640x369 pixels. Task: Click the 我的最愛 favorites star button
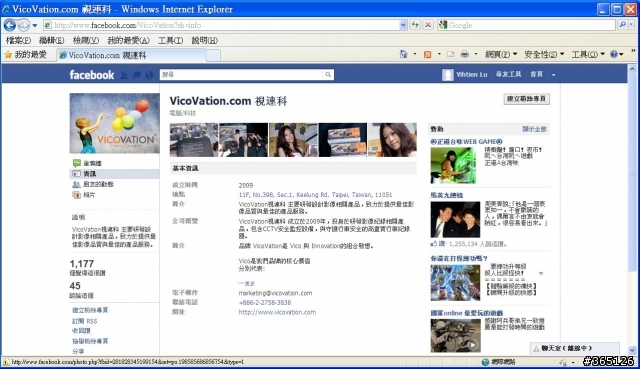(25, 55)
